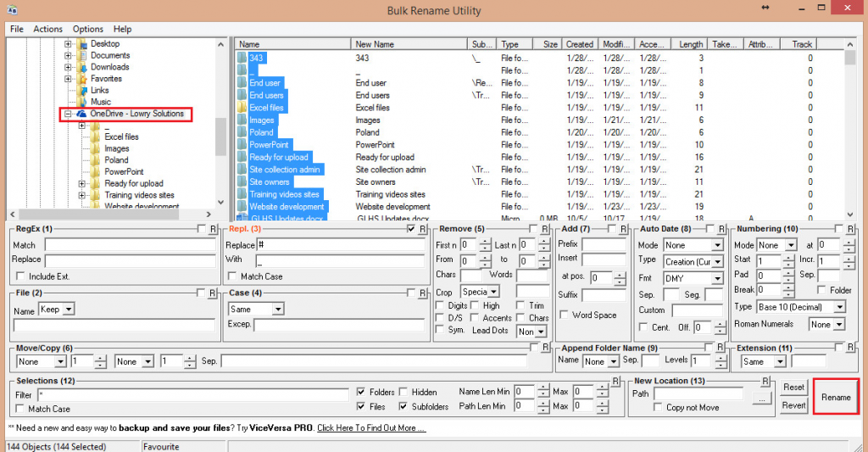Open the File menu
The width and height of the screenshot is (868, 452).
click(x=17, y=29)
